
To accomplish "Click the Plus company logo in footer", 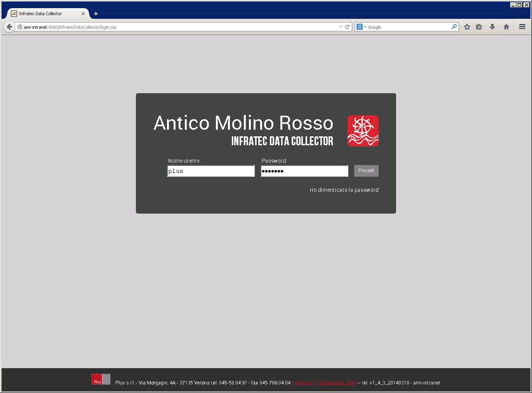I will 101,379.
